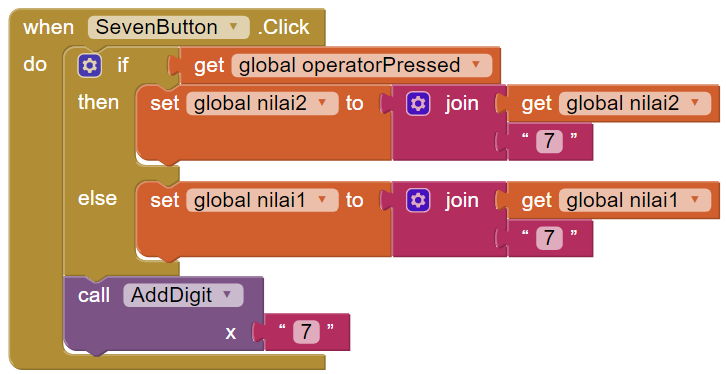Viewport: 726px width, 374px height.
Task: Select the call AddDigit procedure block
Action: 94,295
